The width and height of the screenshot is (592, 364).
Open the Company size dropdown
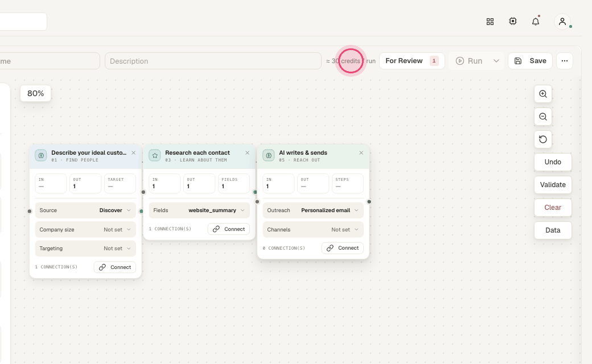[x=85, y=229]
